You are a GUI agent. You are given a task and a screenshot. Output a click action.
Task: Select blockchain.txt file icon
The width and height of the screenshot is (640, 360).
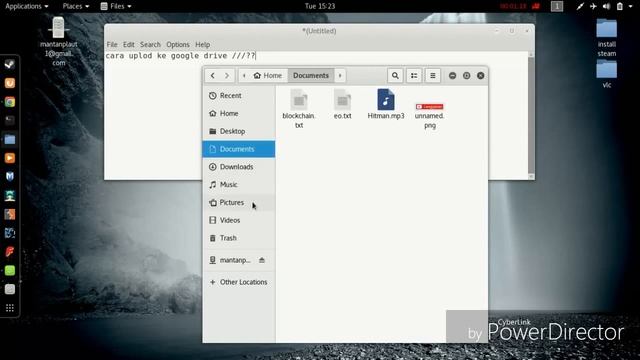299,100
